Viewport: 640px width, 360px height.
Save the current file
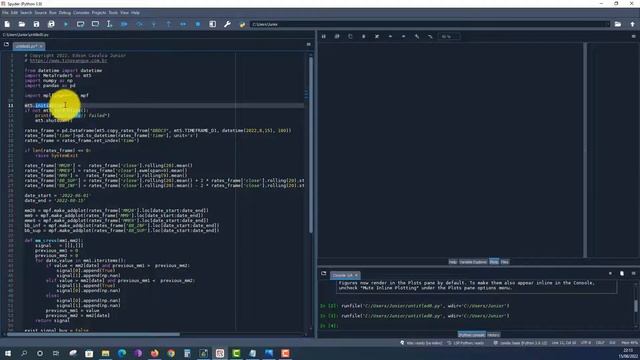click(36, 24)
